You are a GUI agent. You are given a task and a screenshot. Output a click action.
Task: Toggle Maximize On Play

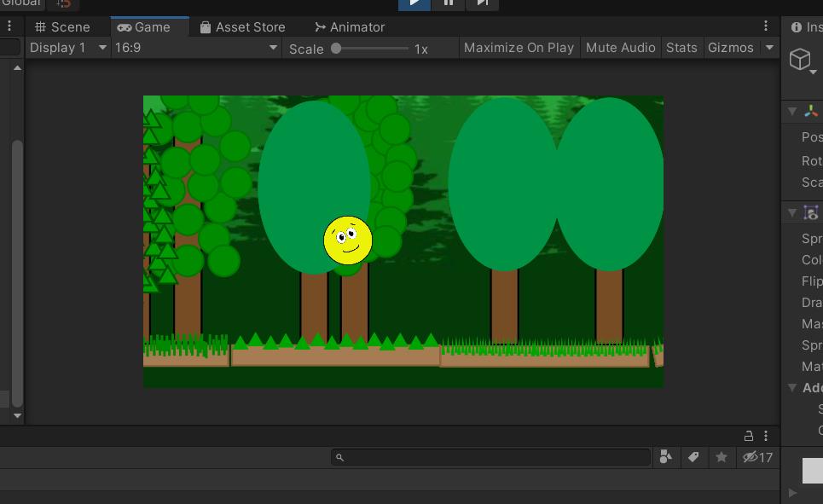click(519, 48)
